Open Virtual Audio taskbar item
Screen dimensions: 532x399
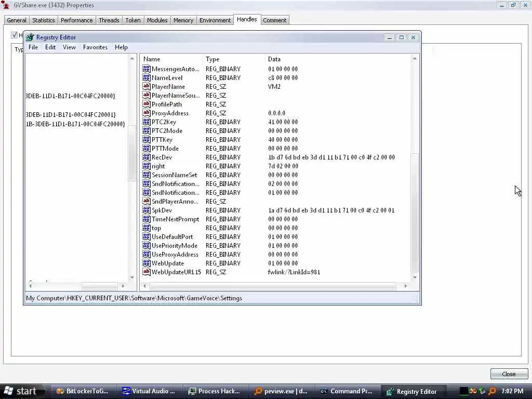pos(149,391)
